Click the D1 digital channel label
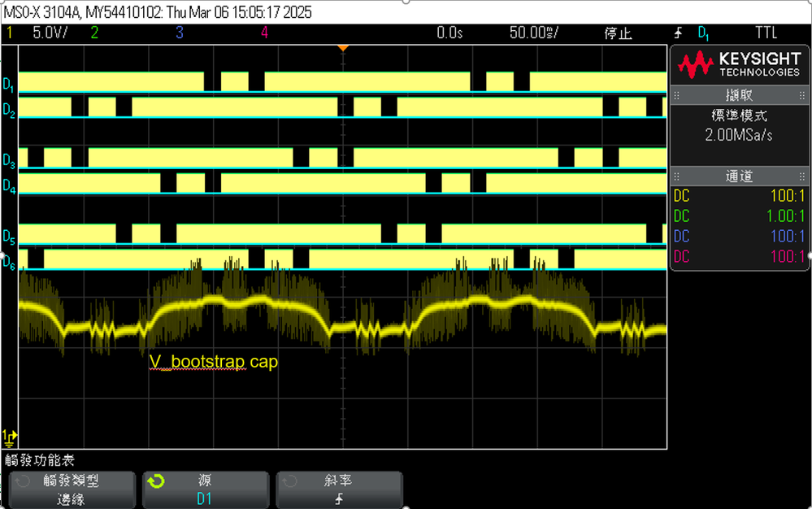This screenshot has width=812, height=509. (x=8, y=85)
